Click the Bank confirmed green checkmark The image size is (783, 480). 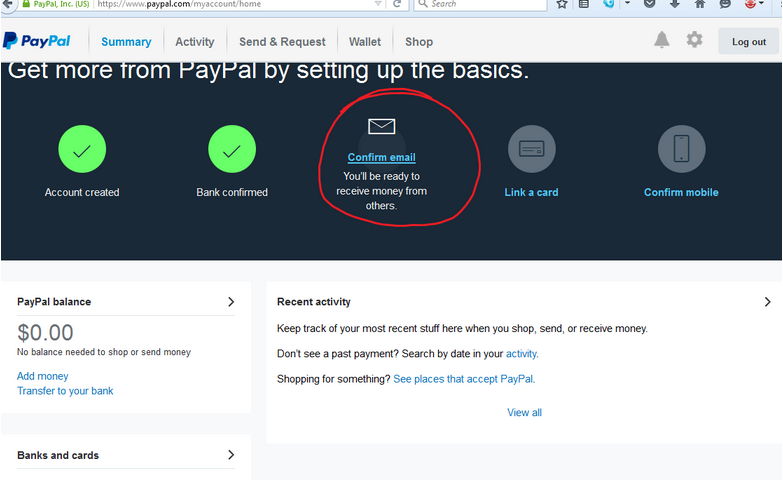tap(232, 150)
